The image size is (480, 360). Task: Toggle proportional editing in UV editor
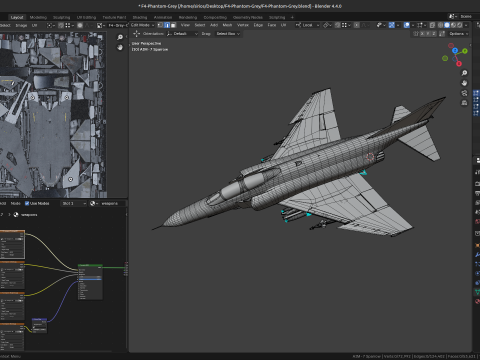(x=80, y=25)
